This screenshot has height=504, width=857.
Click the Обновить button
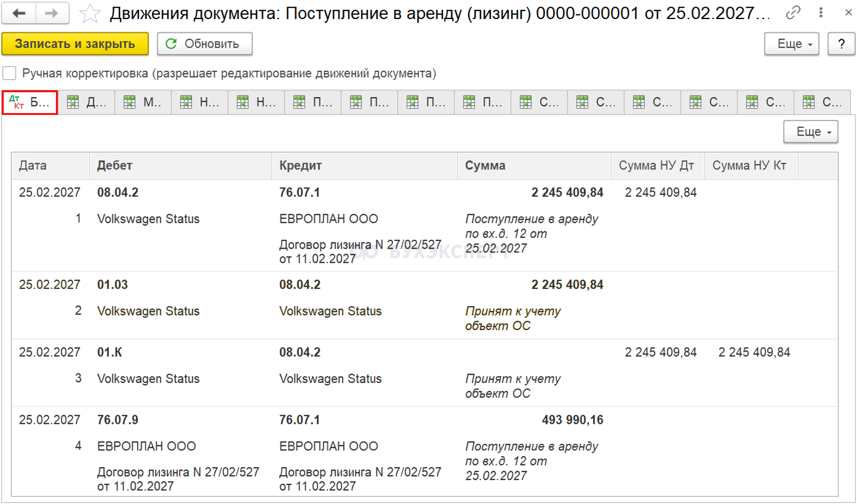click(x=204, y=43)
